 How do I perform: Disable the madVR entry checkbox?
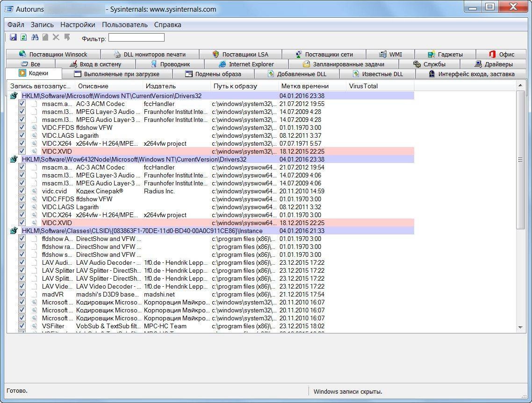22,294
